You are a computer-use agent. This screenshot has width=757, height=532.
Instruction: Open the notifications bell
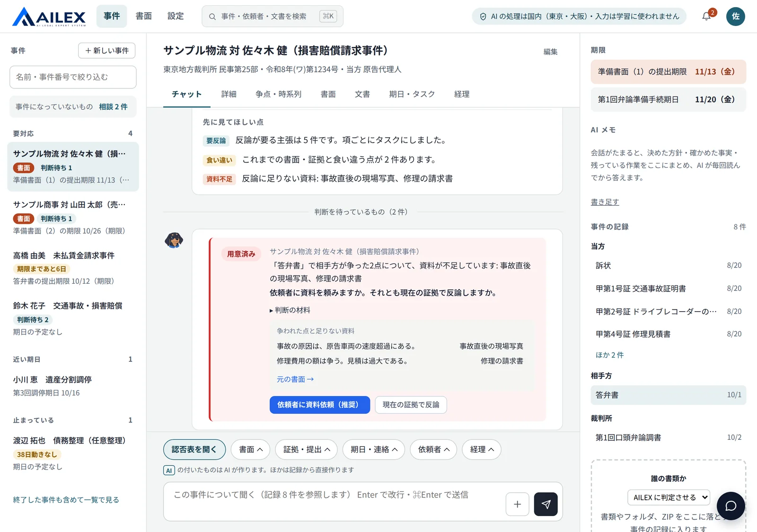[x=706, y=17]
